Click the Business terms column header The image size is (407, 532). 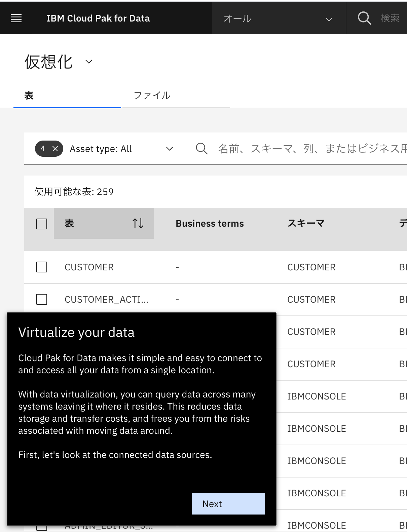[x=210, y=223]
